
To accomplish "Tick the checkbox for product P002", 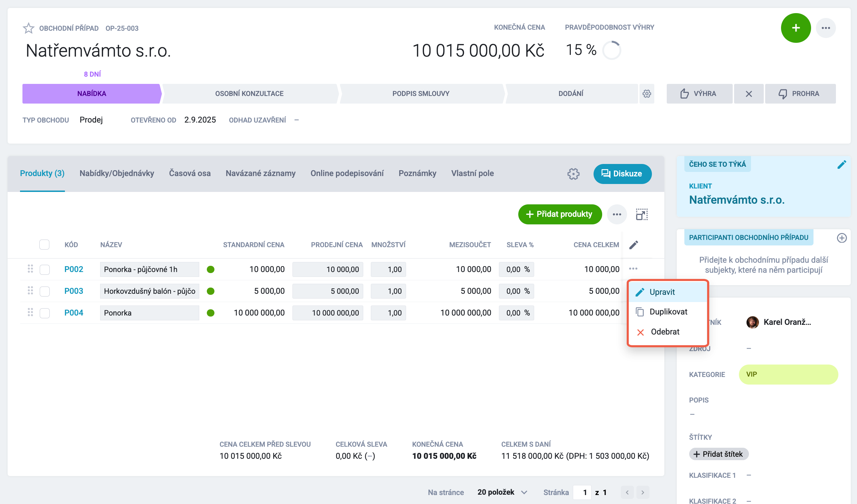I will pos(45,270).
